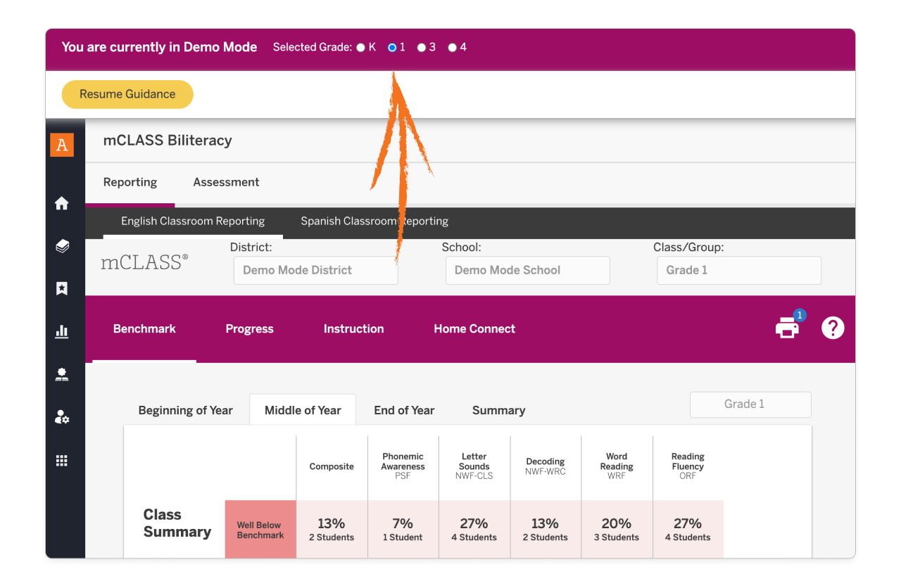Click the orange Amplify logo icon

click(x=62, y=145)
